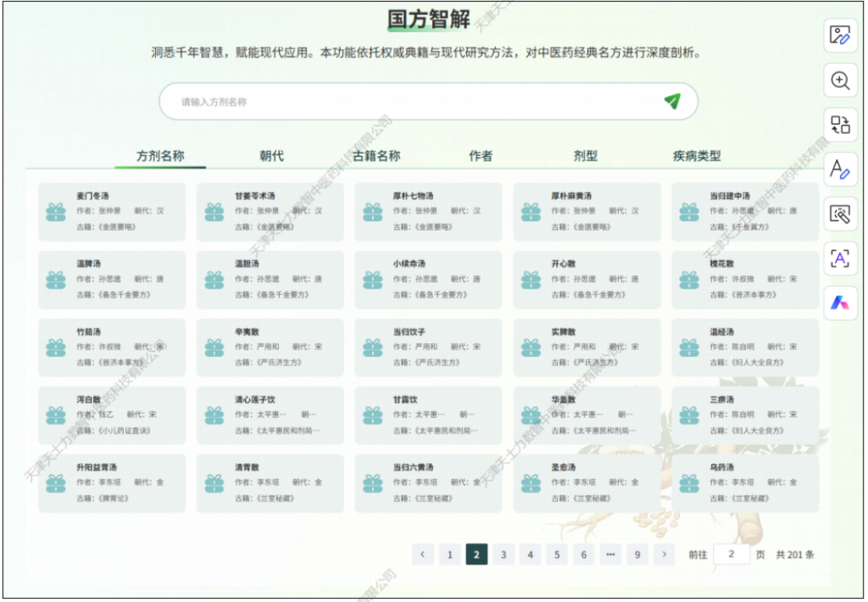Click the gift icon on 麦门冬汤 card

click(x=55, y=212)
